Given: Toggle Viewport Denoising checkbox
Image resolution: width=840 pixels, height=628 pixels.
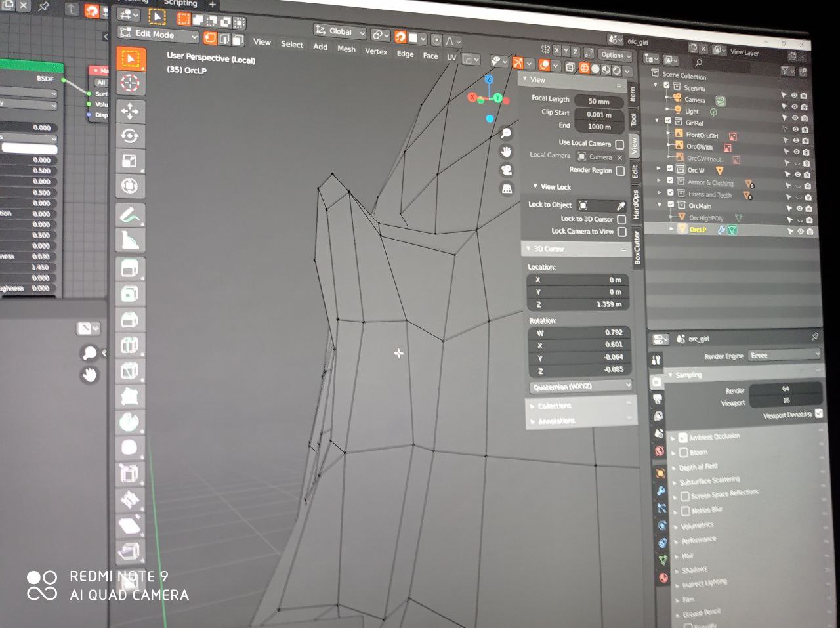Looking at the screenshot, I should point(818,413).
